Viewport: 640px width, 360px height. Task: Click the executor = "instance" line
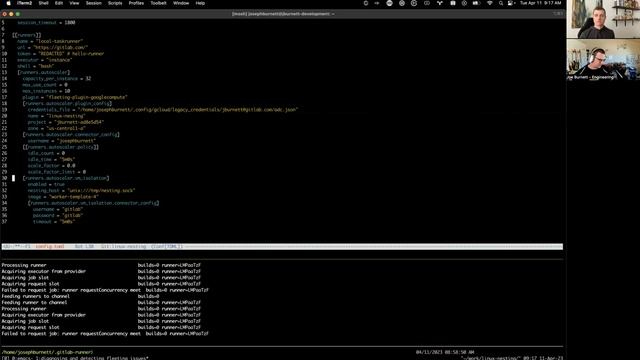click(x=44, y=60)
